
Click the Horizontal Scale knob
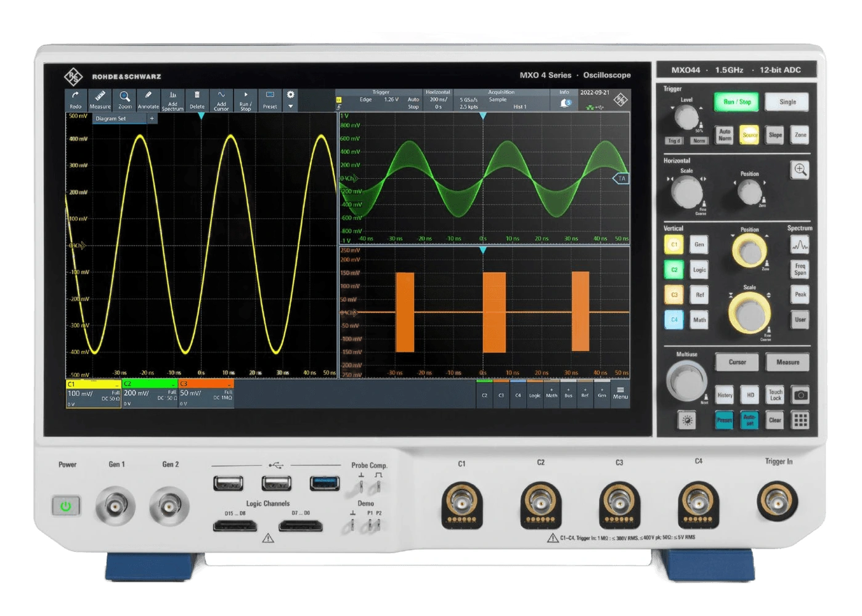(686, 192)
